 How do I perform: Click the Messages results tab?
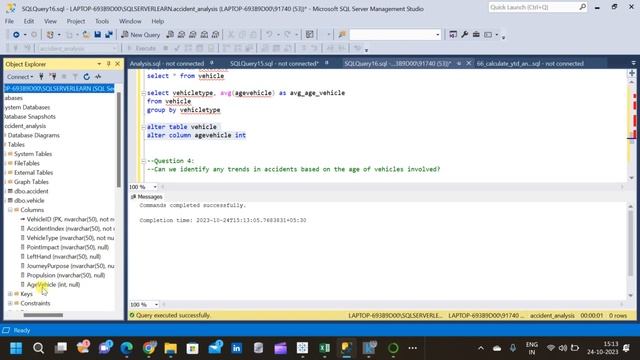tap(147, 197)
